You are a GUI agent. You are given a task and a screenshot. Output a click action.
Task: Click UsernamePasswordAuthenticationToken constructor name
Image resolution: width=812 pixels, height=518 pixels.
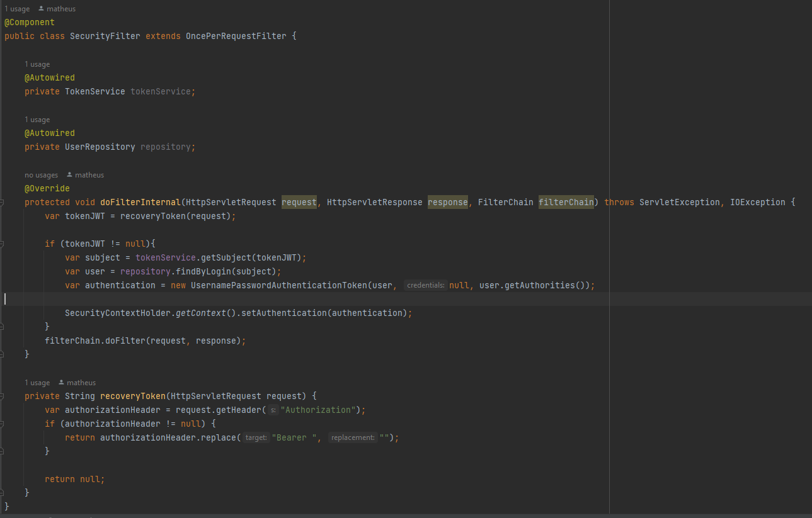pos(279,286)
